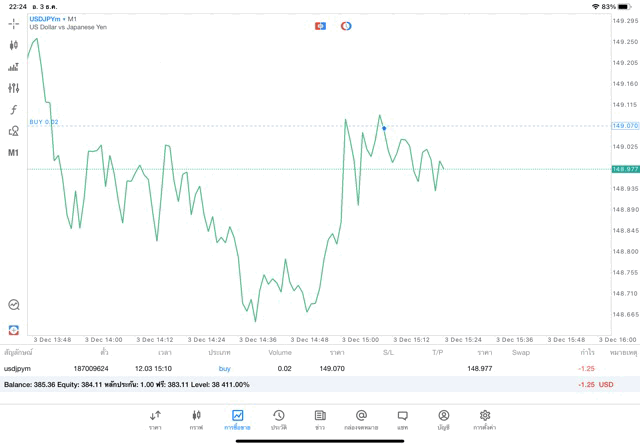This screenshot has height=447, width=640.
Task: Open the drawing objects tool
Action: (x=14, y=131)
